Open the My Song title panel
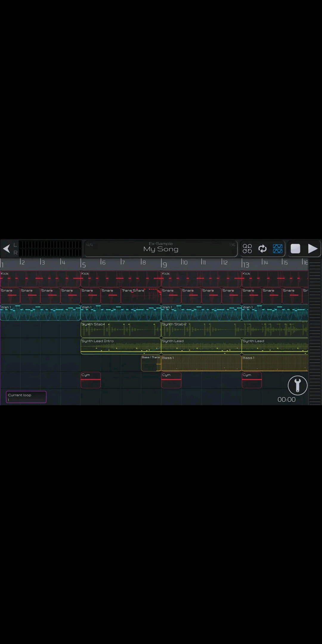The height and width of the screenshot is (644, 322). coord(161,248)
